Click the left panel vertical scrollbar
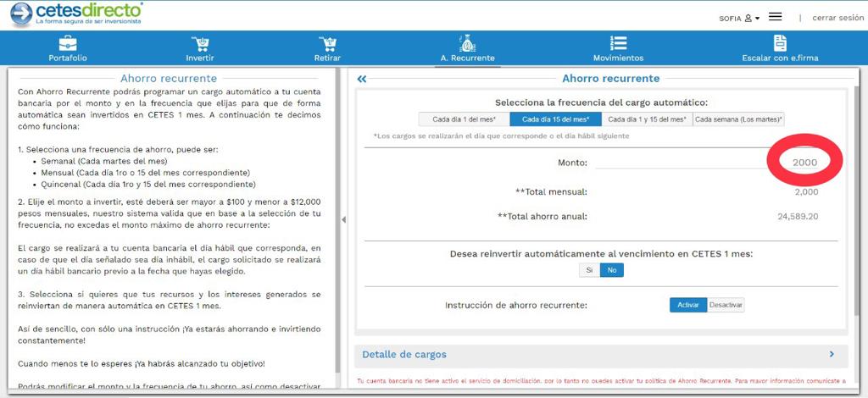The image size is (868, 398). pos(337,221)
